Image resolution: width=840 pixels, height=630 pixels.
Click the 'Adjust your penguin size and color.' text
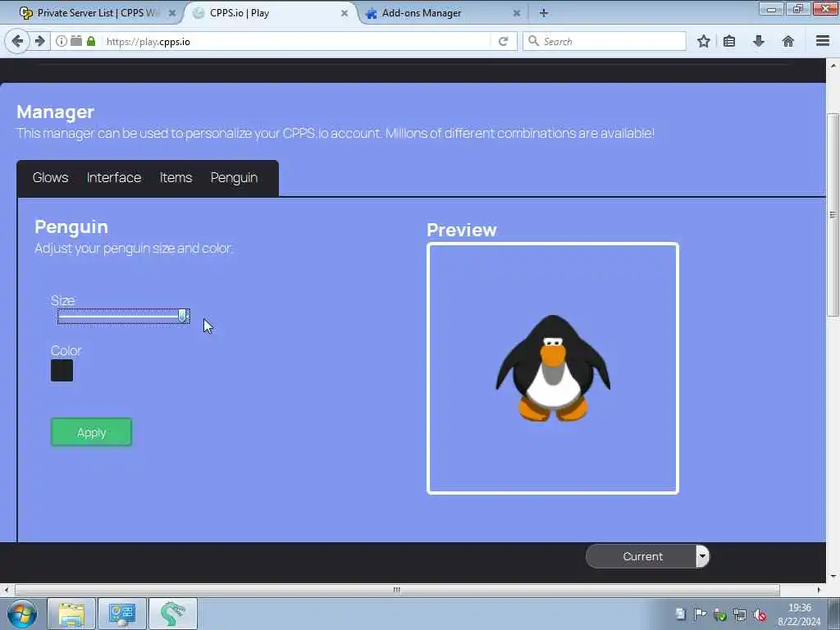tap(134, 248)
